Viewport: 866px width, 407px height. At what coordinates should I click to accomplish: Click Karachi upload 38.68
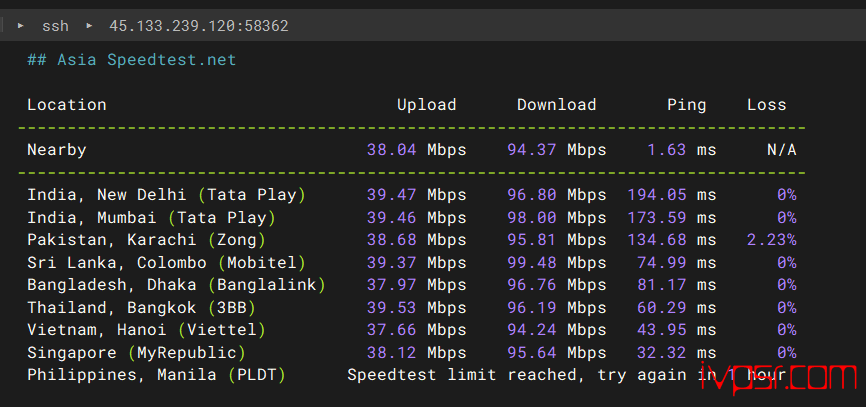pos(392,240)
